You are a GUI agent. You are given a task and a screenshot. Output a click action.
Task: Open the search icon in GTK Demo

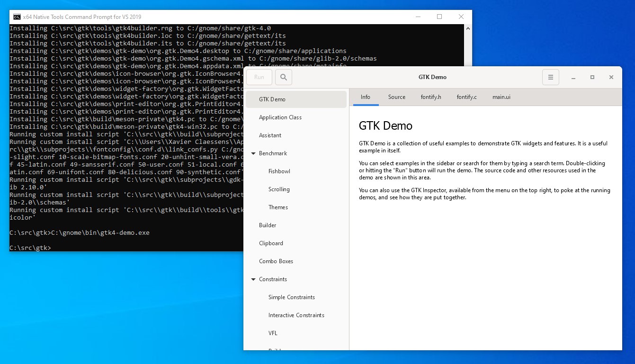coord(284,77)
